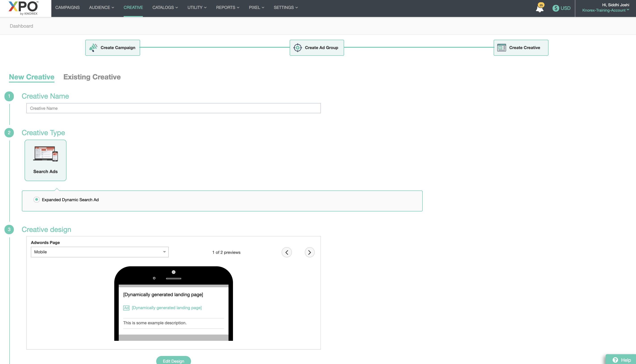The image size is (636, 364).
Task: Choose the Search Ads creative type
Action: 45,160
